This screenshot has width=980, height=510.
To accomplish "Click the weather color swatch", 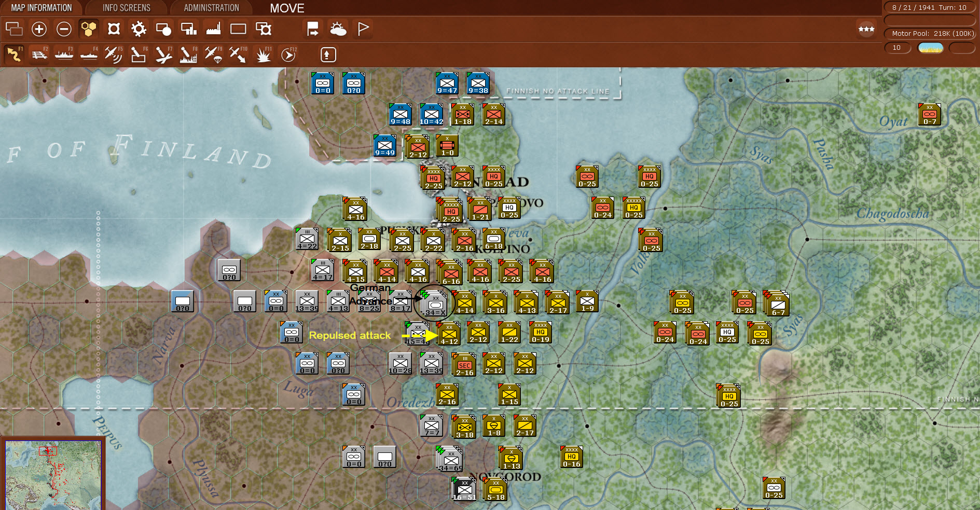I will coord(931,48).
